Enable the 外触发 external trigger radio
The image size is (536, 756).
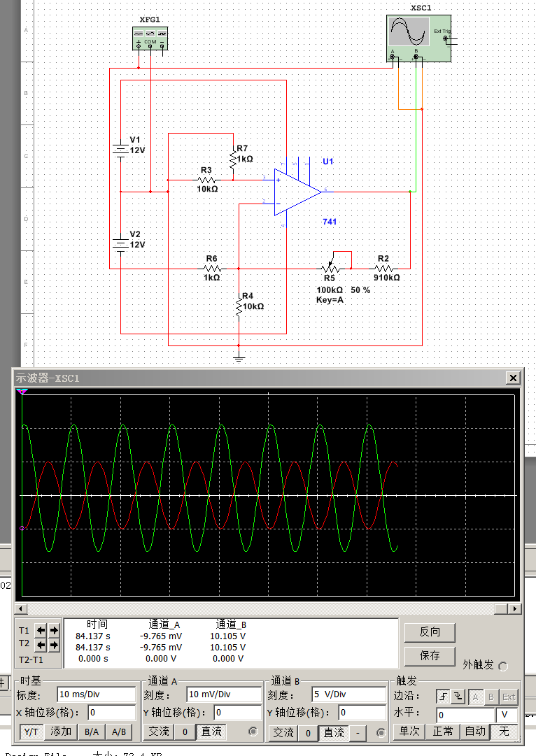point(502,666)
